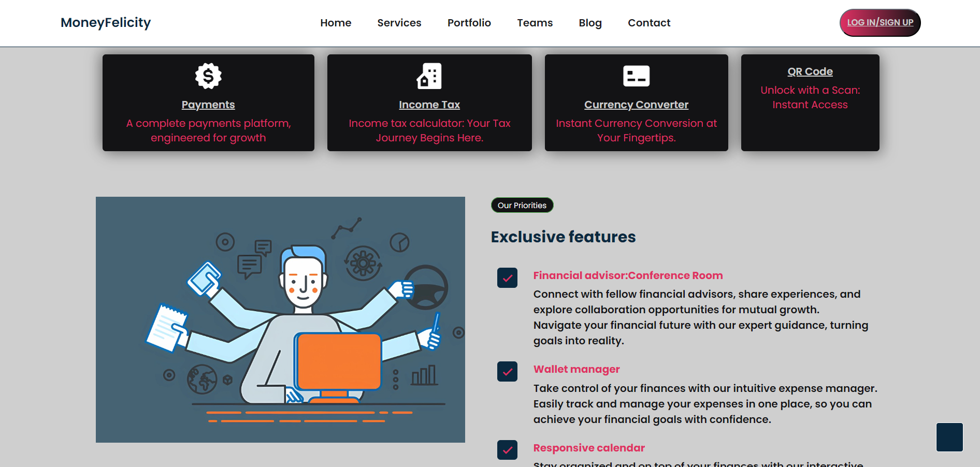Screen dimensions: 980x467
Task: Click 'Take control of your finances' paragraph
Action: pos(705,404)
